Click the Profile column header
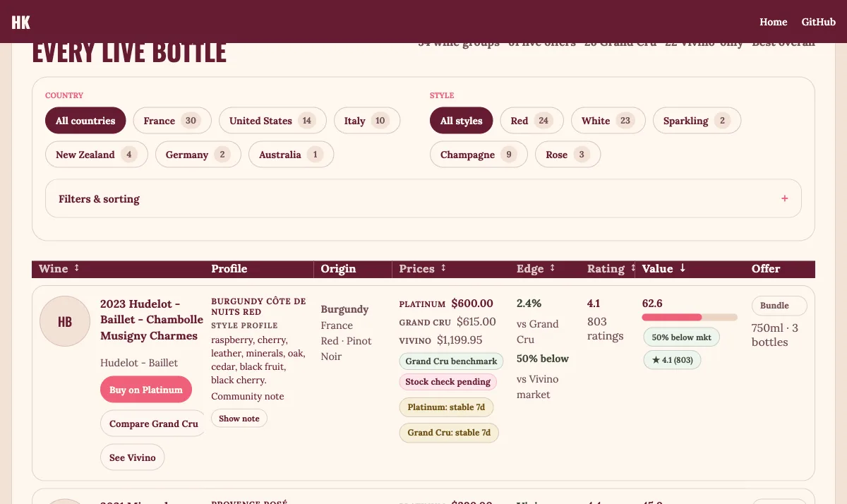The image size is (847, 504). click(229, 268)
